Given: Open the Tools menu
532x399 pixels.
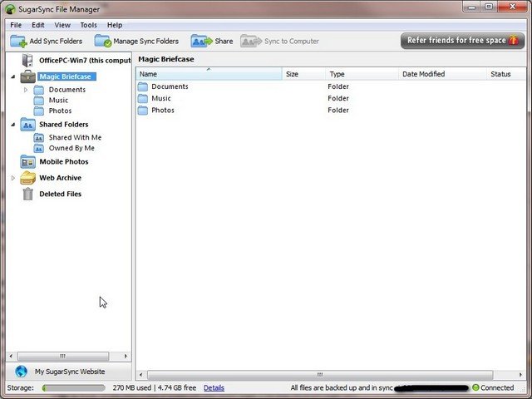Looking at the screenshot, I should 88,25.
